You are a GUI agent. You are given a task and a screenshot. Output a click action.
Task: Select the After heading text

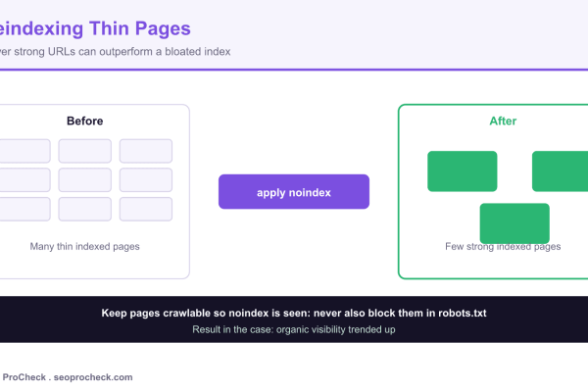pyautogui.click(x=503, y=121)
